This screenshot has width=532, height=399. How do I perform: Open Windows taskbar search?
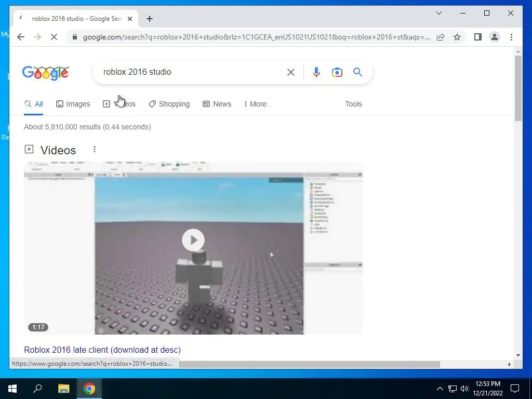pyautogui.click(x=37, y=389)
